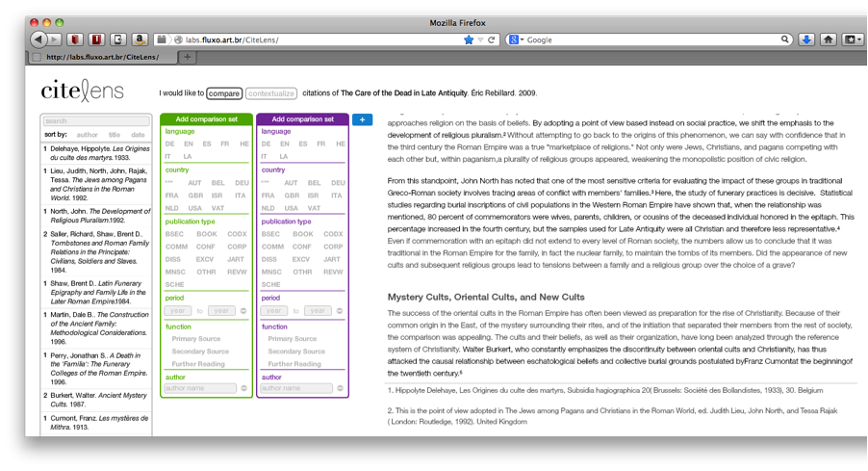Select Cumont's Les mystères de Mithra entry
Screen dimensions: 868x471
[x=96, y=422]
